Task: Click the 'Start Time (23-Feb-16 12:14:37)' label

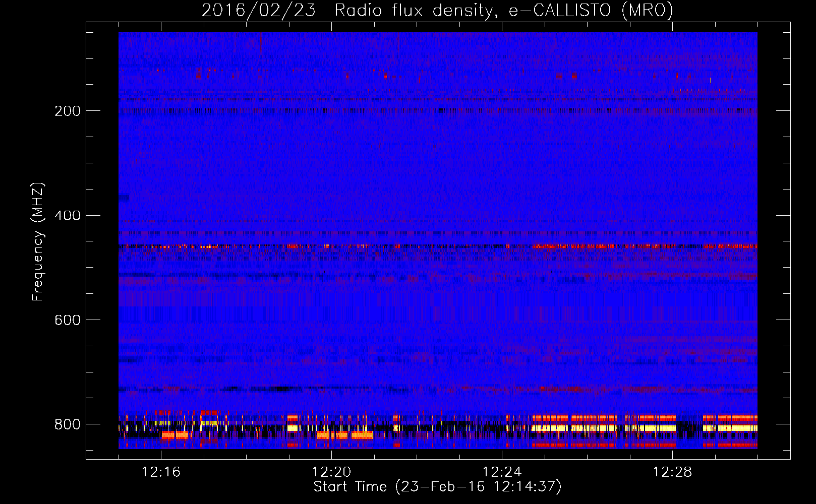Action: pos(437,487)
